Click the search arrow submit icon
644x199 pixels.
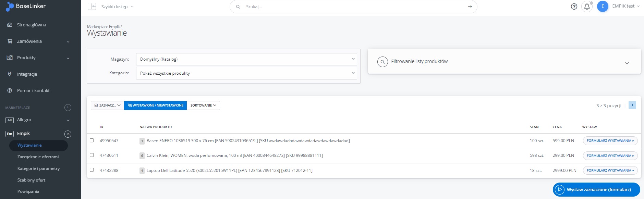click(x=470, y=7)
